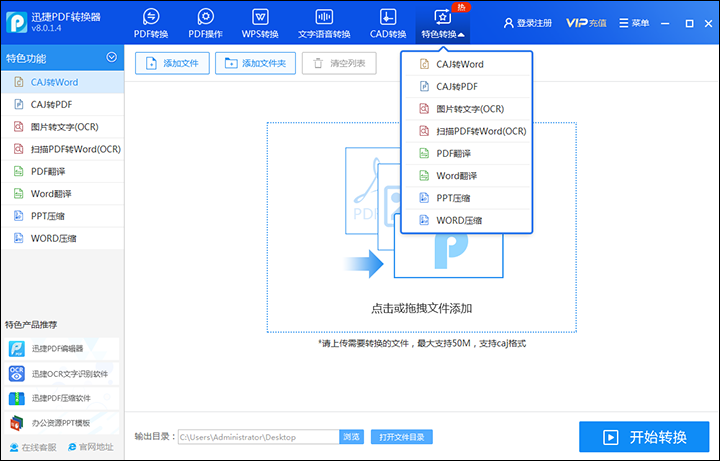
Task: Collapse the 特色转换 dropdown menu
Action: click(443, 23)
